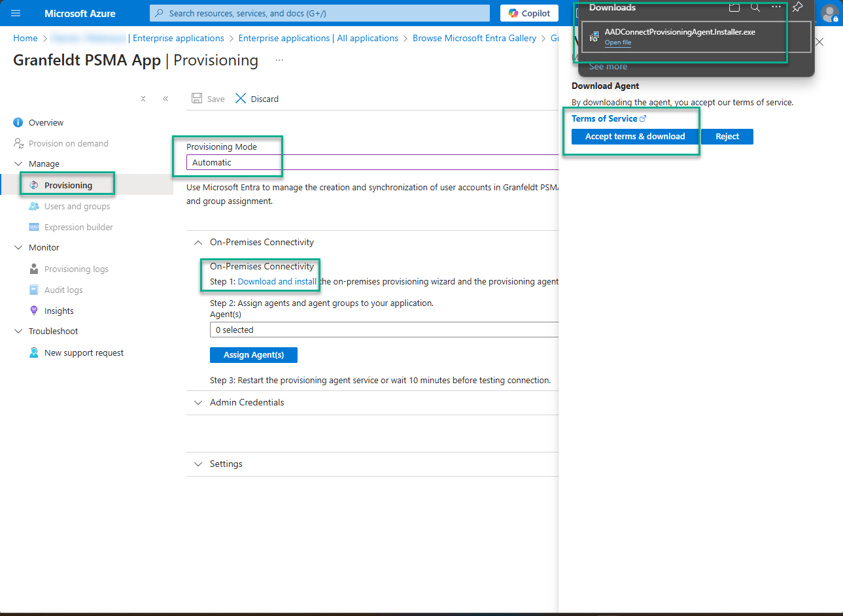Open Insights in the Monitor section
843x616 pixels.
coord(59,311)
